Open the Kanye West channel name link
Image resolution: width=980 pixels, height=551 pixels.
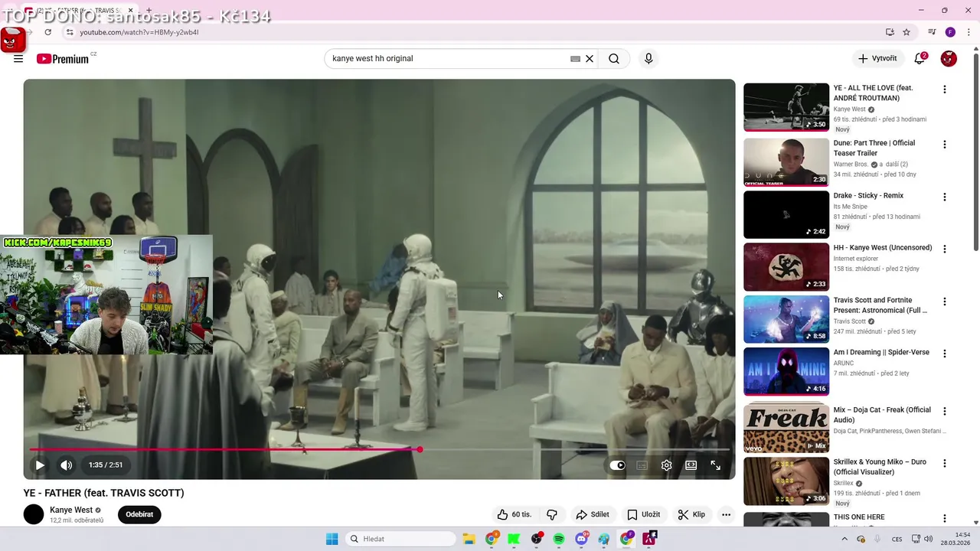[71, 510]
